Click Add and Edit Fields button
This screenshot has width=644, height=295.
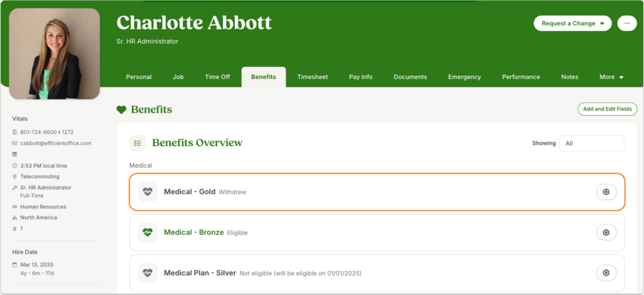[607, 109]
